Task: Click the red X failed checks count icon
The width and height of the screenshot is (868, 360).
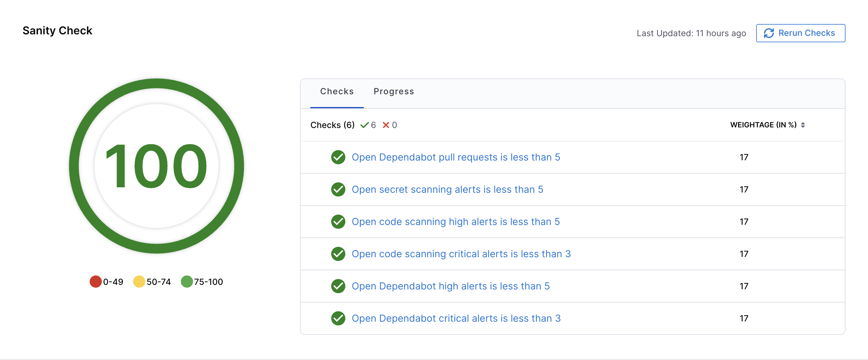Action: (386, 125)
